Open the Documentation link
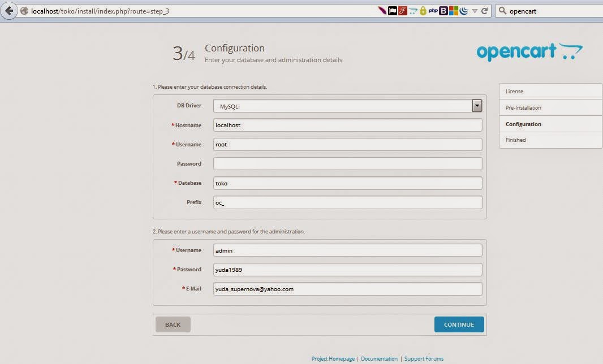The image size is (603, 364). point(379,358)
